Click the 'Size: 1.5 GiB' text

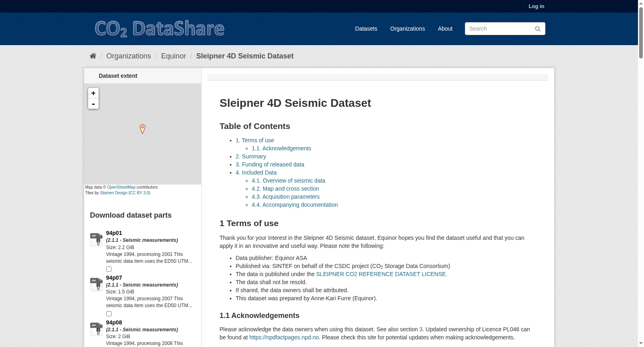(x=120, y=292)
